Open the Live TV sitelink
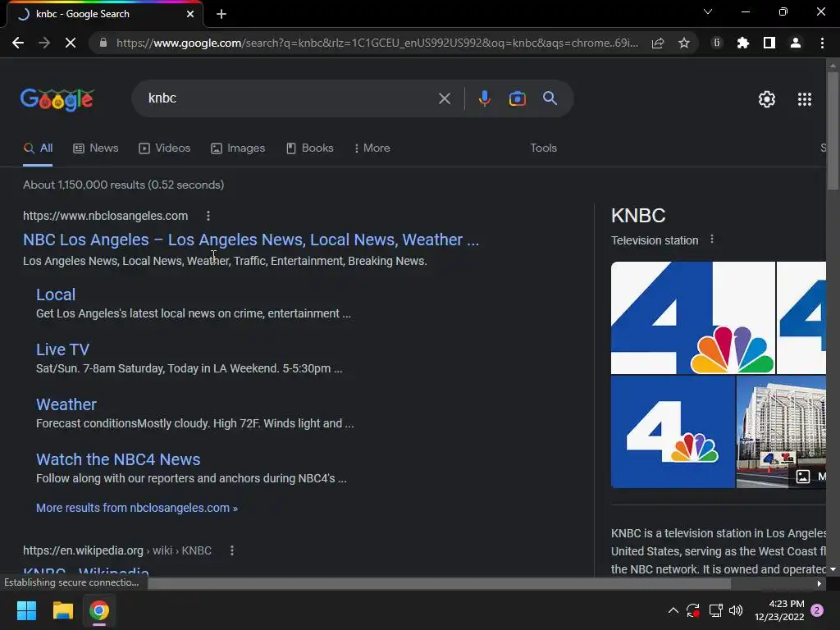Screen dimensions: 840x630 pyautogui.click(x=62, y=349)
